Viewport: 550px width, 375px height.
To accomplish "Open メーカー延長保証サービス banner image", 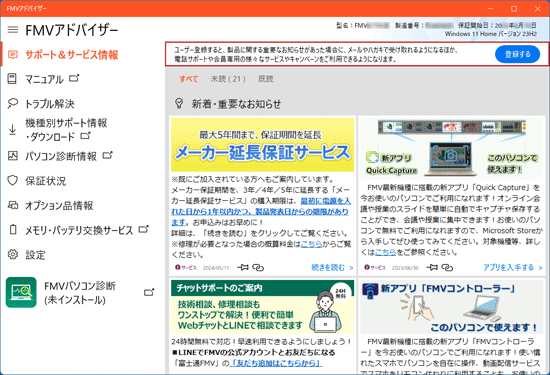I will click(x=262, y=145).
